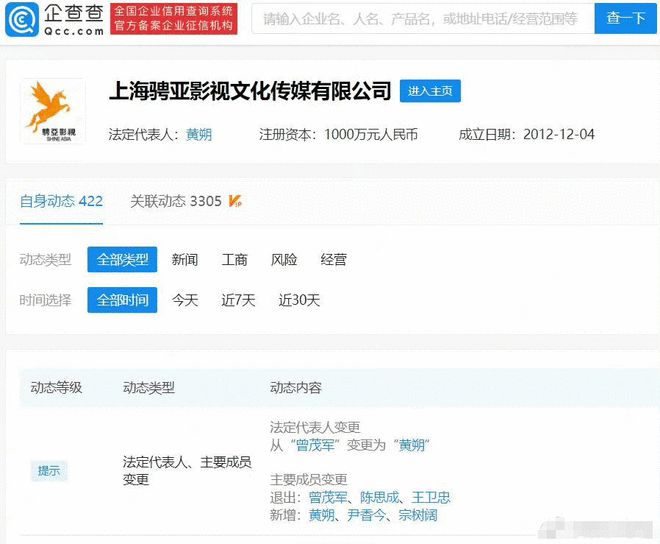
Task: Choose the 今天 time filter
Action: [185, 300]
